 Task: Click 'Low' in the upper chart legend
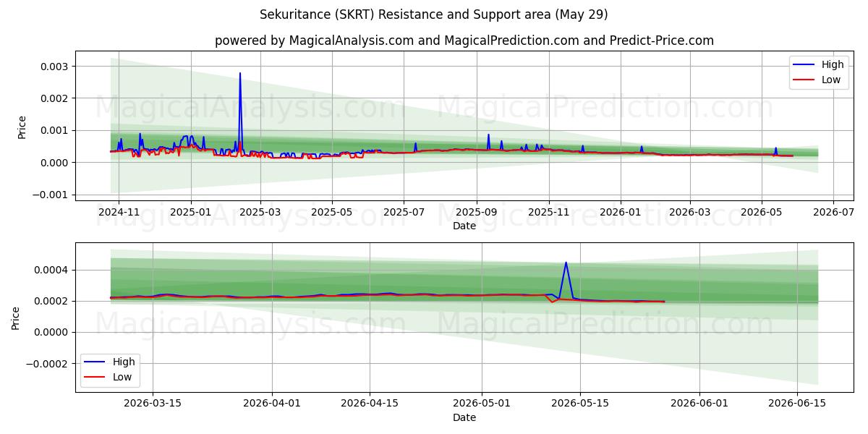click(x=831, y=80)
